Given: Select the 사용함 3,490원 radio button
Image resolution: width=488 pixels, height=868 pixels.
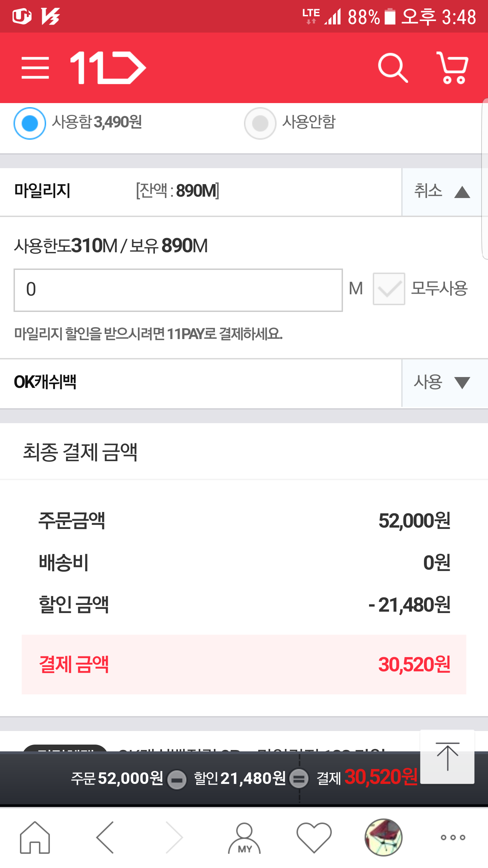Looking at the screenshot, I should pyautogui.click(x=30, y=123).
